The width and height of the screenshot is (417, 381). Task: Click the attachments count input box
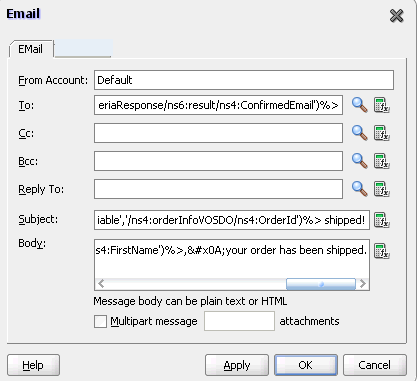239,321
